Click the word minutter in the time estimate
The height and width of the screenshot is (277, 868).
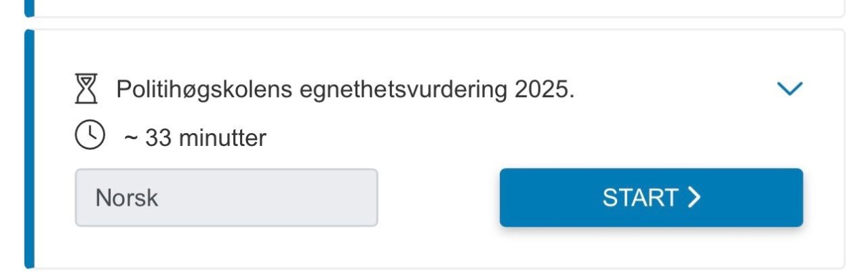pos(222,138)
